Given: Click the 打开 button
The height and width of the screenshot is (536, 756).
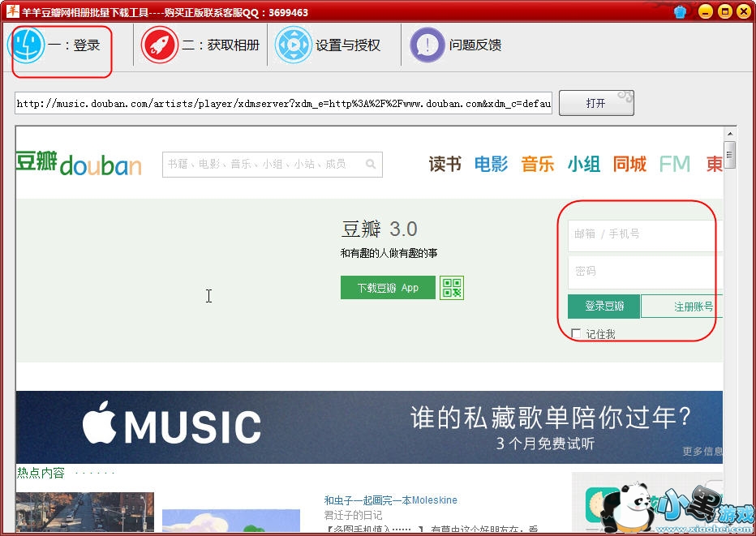Looking at the screenshot, I should 596,103.
